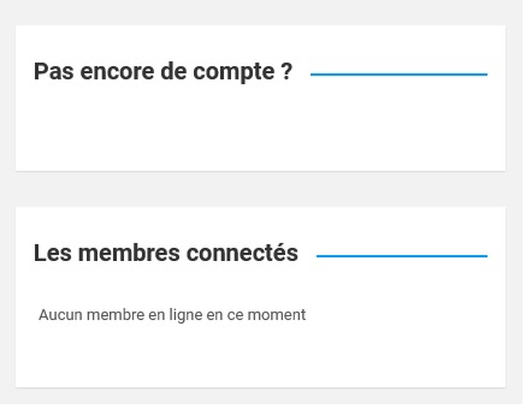Click the white strip along the right edge
Screen dimensions: 532x415
click(x=527, y=192)
